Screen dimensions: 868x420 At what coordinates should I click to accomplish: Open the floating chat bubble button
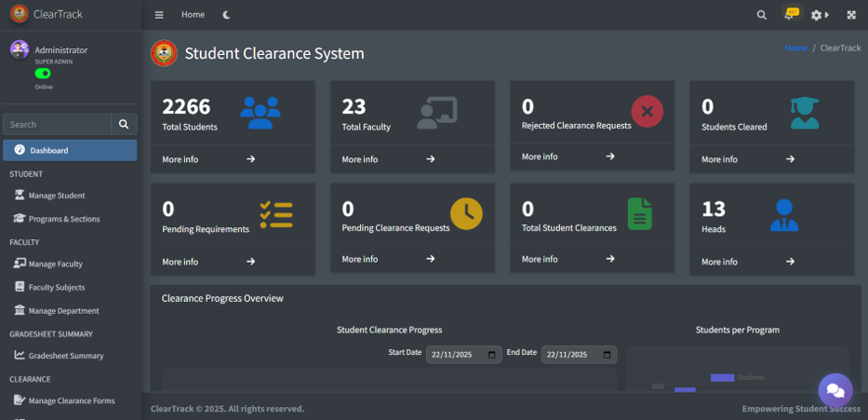835,390
